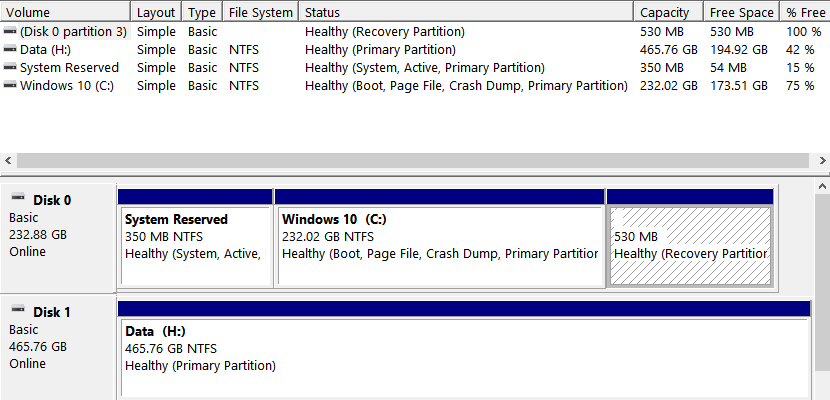The height and width of the screenshot is (400, 830).
Task: Click the drive icon next to System Reserved row
Action: 10,67
